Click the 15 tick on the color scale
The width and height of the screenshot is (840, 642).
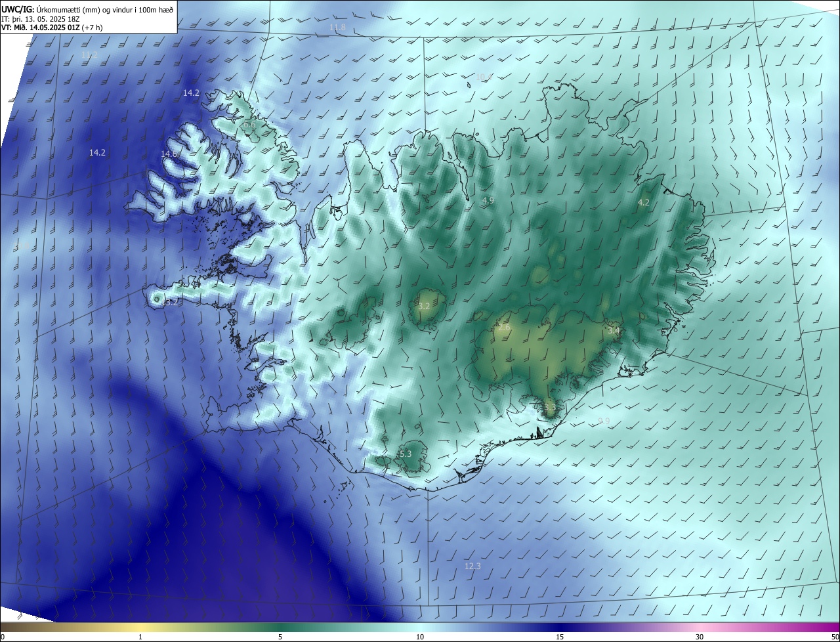pos(560,637)
